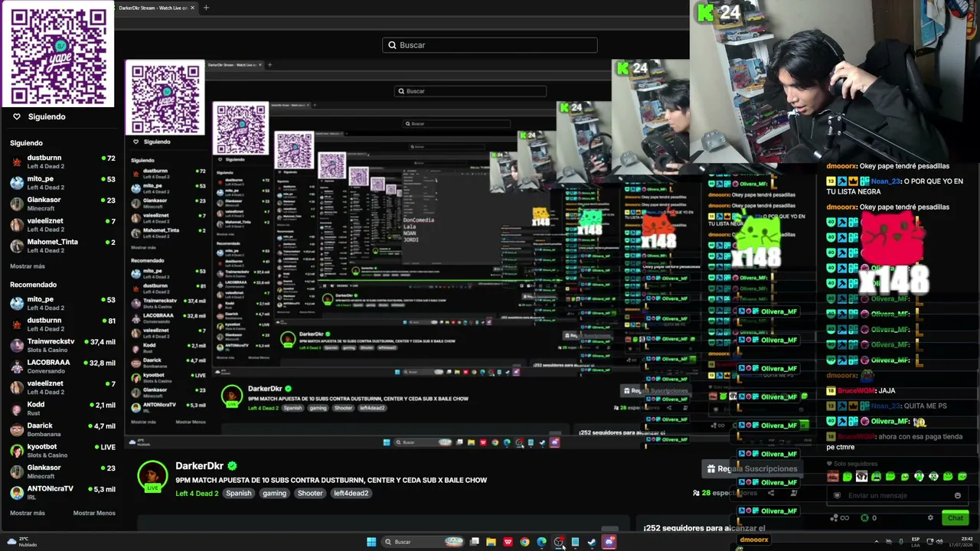Open the weather widget showing Nublado

[x=21, y=542]
